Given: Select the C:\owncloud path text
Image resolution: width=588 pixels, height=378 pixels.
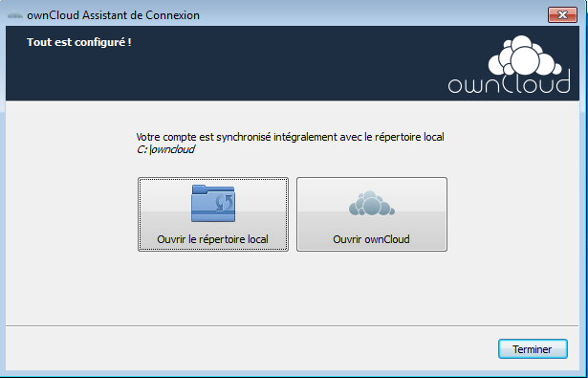Looking at the screenshot, I should click(165, 149).
